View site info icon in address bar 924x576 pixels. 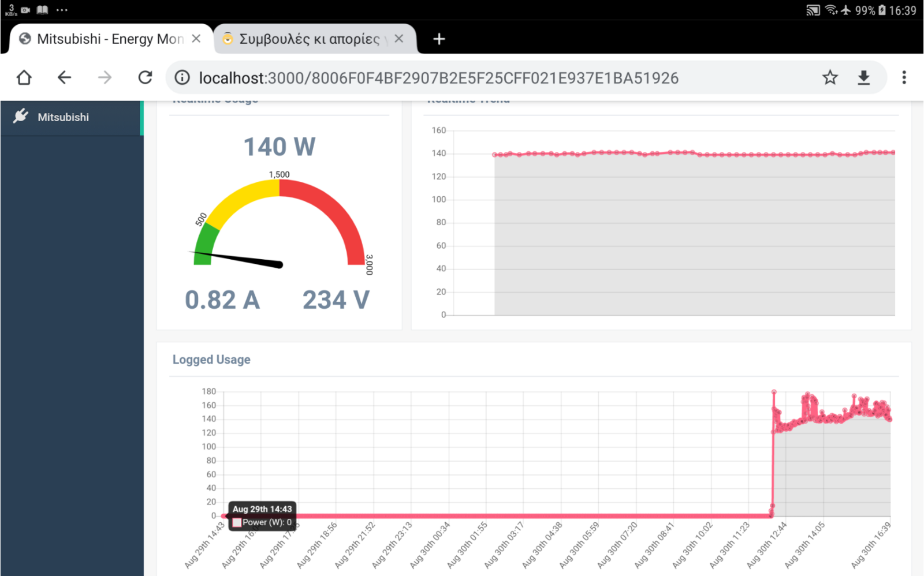coord(182,77)
